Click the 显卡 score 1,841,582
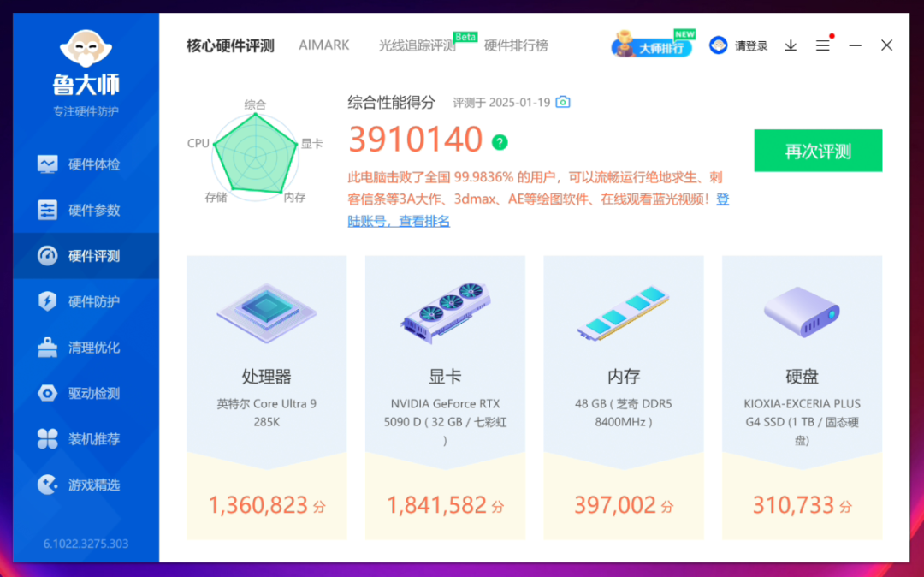Viewport: 924px width, 577px height. pos(436,505)
